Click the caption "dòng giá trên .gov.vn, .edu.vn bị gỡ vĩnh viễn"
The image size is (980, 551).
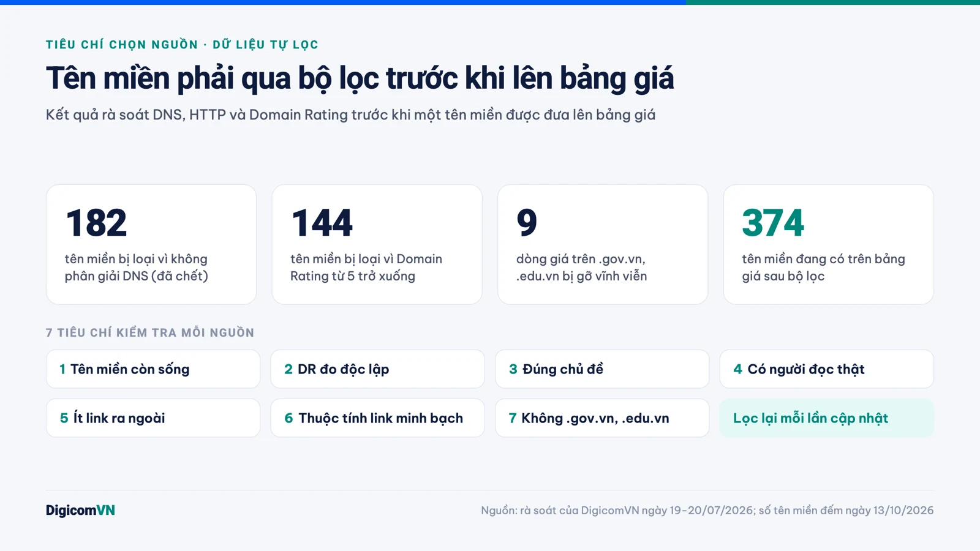tap(581, 268)
